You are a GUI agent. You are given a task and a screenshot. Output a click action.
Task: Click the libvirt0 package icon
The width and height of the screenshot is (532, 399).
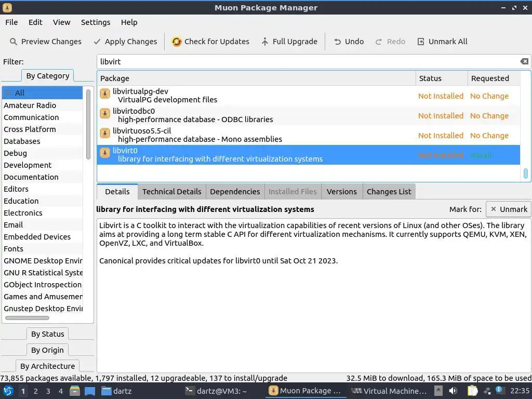[x=105, y=153]
